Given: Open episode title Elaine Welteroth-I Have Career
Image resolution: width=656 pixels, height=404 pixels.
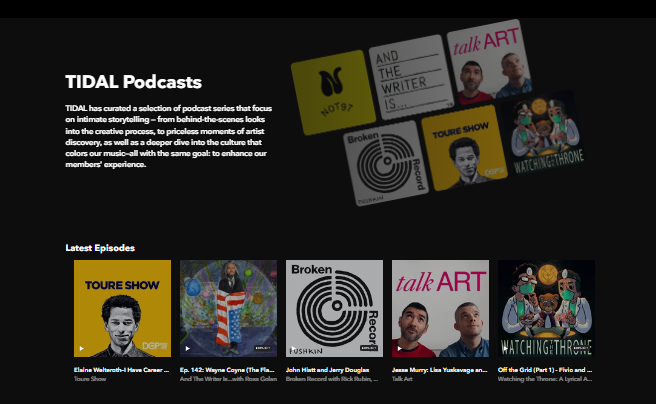Looking at the screenshot, I should click(121, 370).
